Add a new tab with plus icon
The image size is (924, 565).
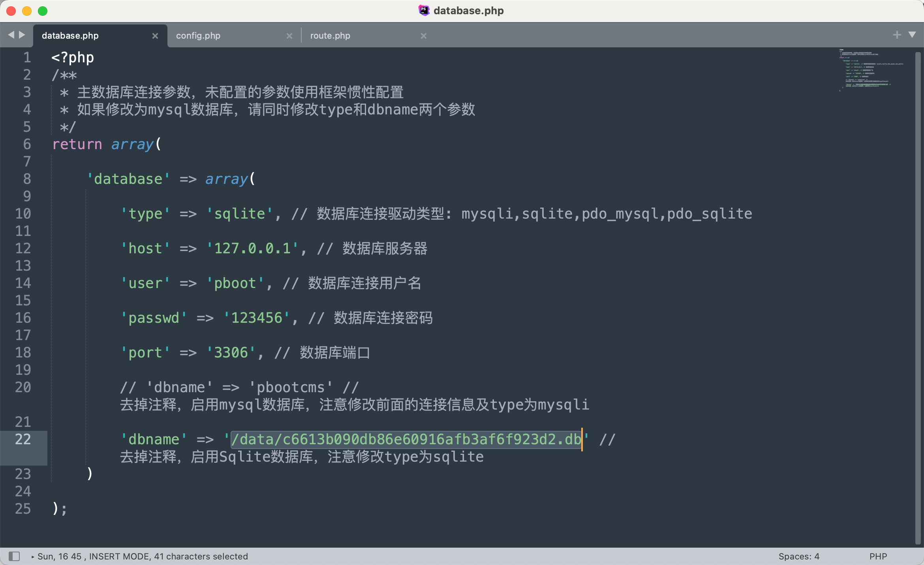[x=897, y=35]
